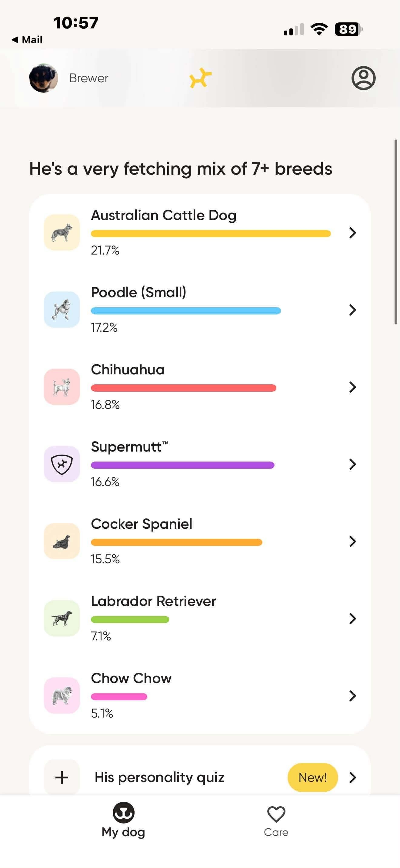This screenshot has height=868, width=400.
Task: Expand the personality quiz plus icon
Action: coord(62,777)
